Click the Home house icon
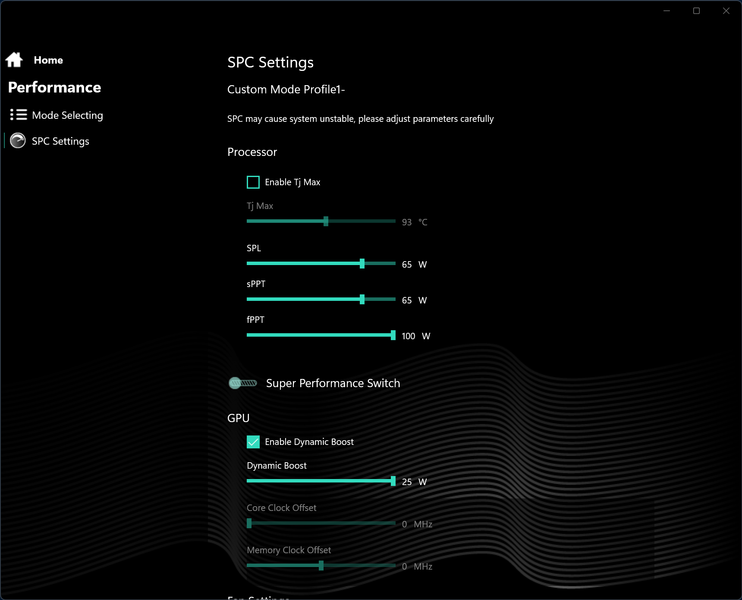The width and height of the screenshot is (742, 600). (x=14, y=60)
